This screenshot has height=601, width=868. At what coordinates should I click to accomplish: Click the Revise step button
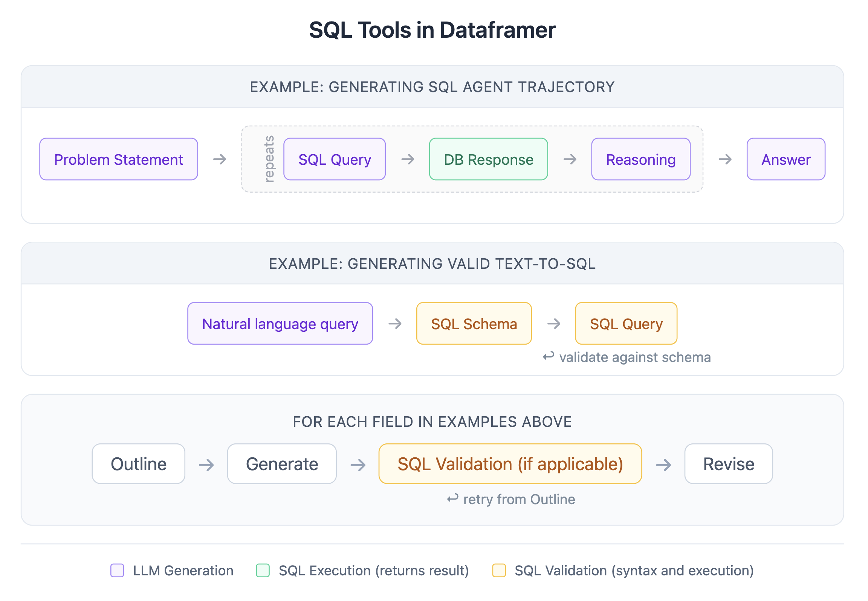pyautogui.click(x=728, y=464)
